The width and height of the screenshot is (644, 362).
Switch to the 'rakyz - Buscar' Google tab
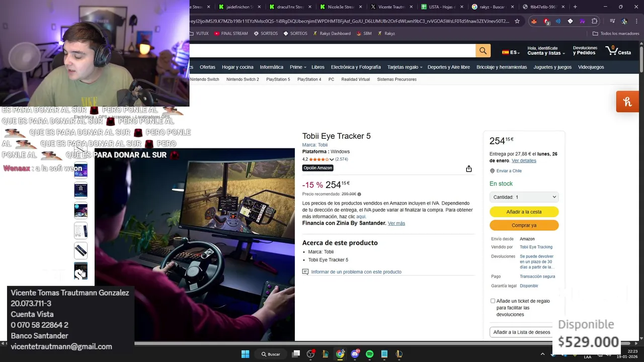click(492, 7)
